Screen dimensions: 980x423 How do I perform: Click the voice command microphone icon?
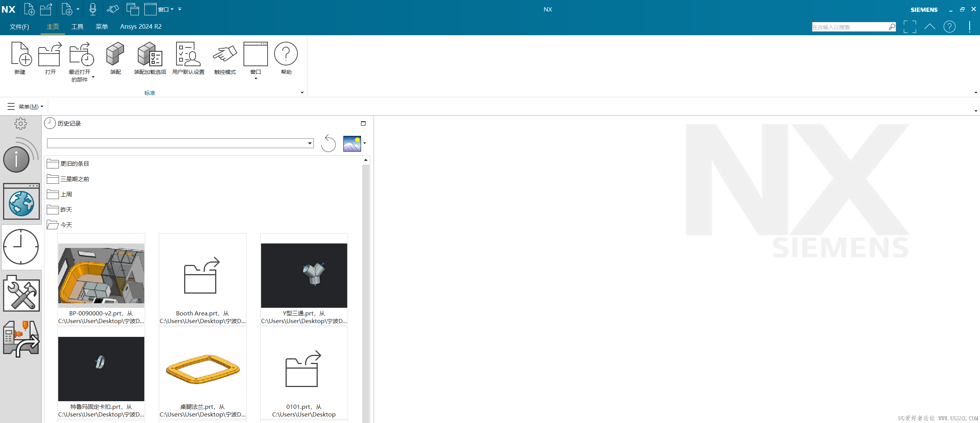(x=92, y=9)
